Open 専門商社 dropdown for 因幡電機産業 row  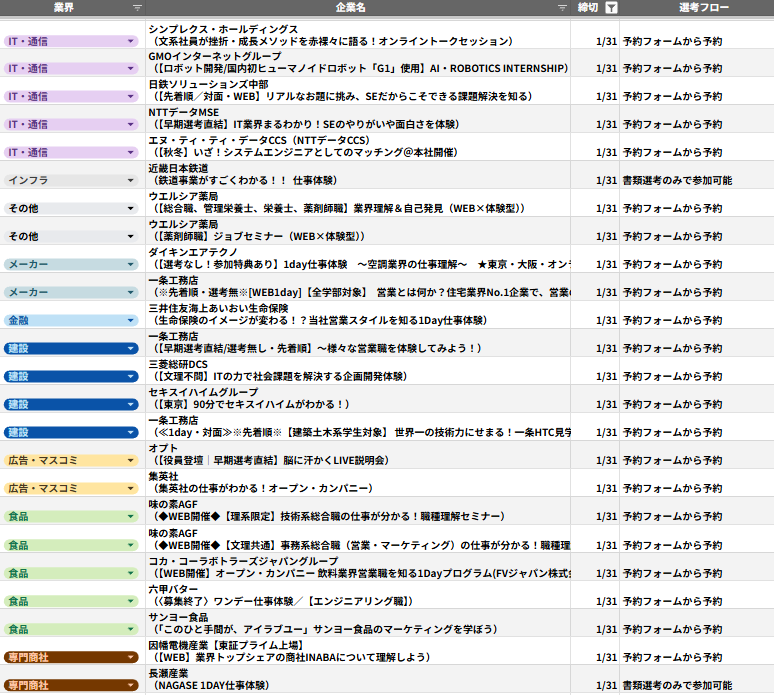pyautogui.click(x=130, y=657)
